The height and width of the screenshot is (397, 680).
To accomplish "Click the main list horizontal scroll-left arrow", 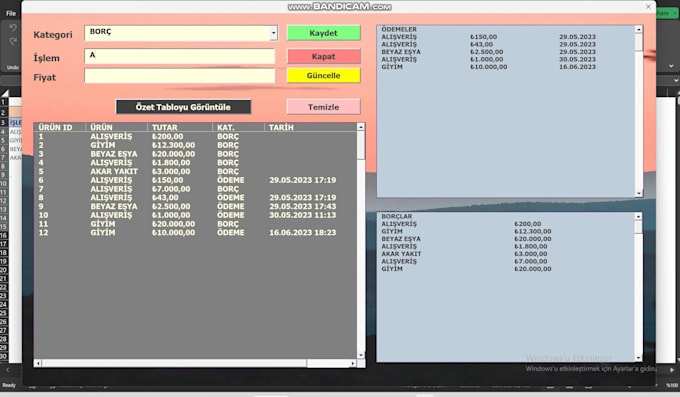I will click(38, 363).
